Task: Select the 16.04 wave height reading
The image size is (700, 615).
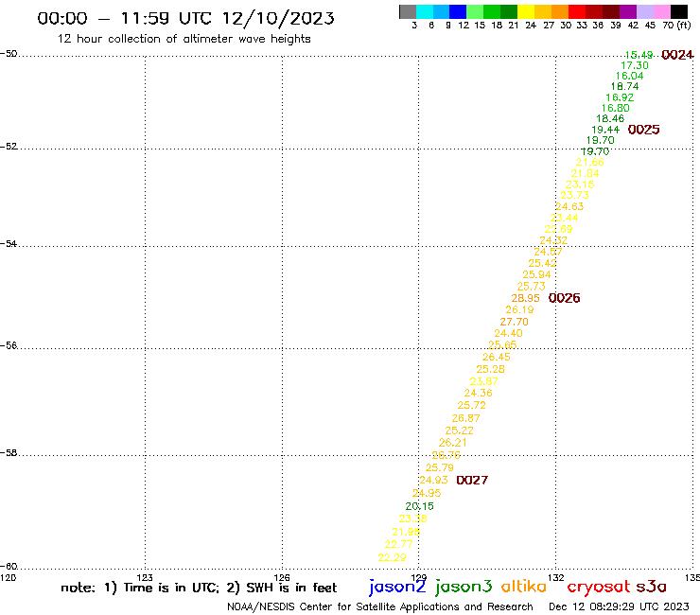Action: (629, 76)
